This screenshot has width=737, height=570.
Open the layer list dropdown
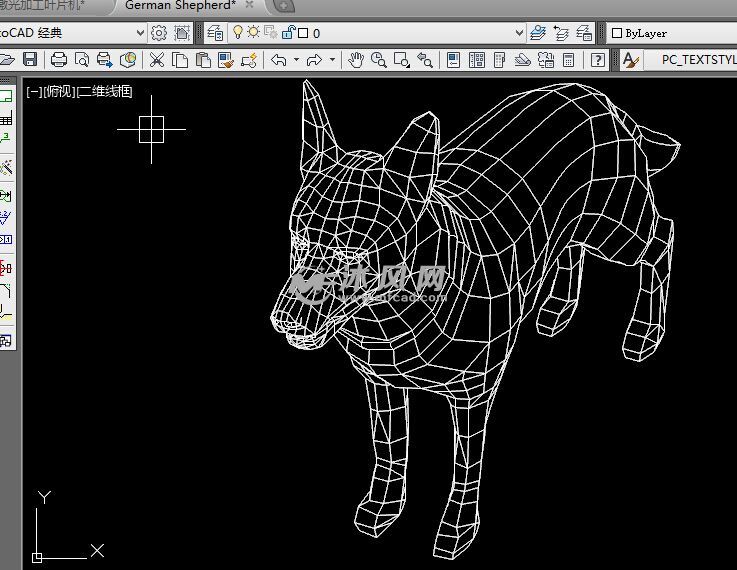point(518,33)
